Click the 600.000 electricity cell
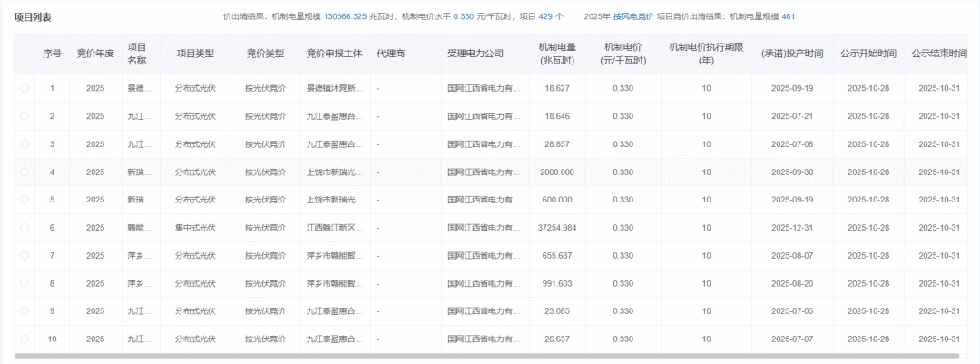 (x=557, y=200)
